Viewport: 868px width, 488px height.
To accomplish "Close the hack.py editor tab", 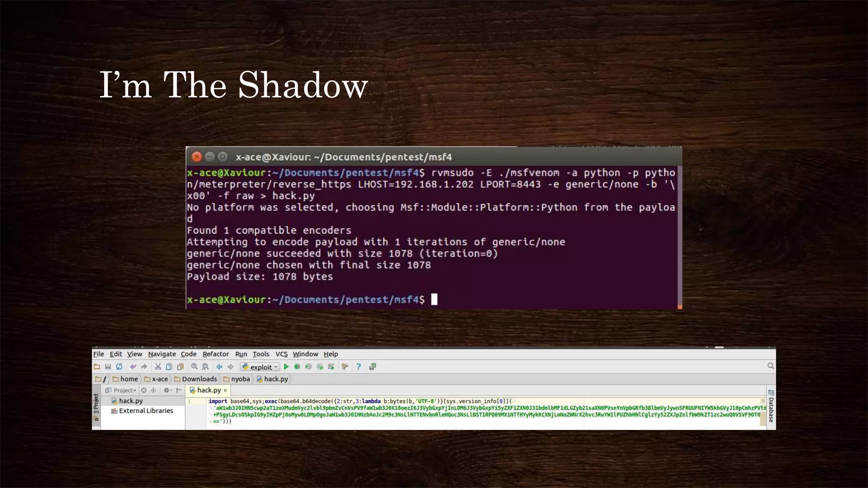I will pos(225,391).
